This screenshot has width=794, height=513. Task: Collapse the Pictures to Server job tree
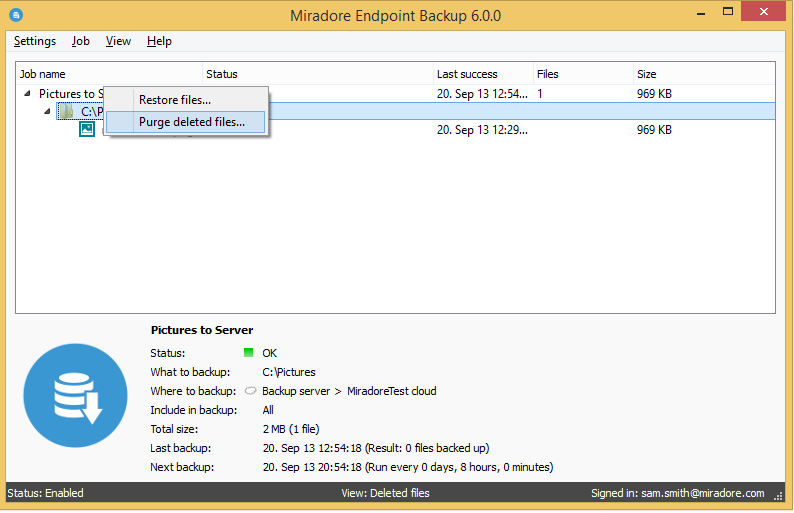coord(27,93)
